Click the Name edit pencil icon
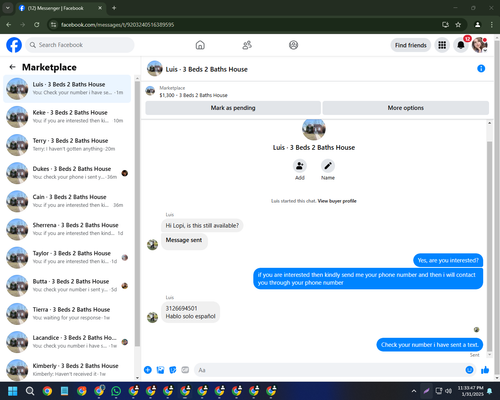The height and width of the screenshot is (400, 500). [328, 166]
